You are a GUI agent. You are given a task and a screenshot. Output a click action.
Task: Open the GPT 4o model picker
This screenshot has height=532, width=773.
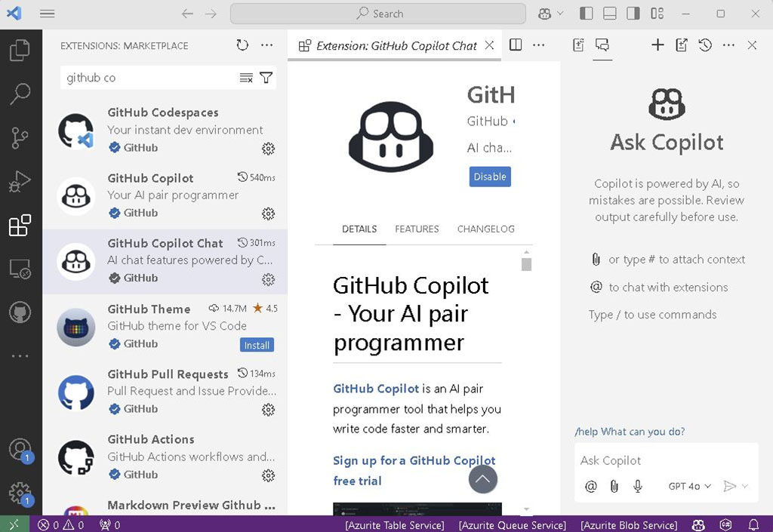(689, 487)
